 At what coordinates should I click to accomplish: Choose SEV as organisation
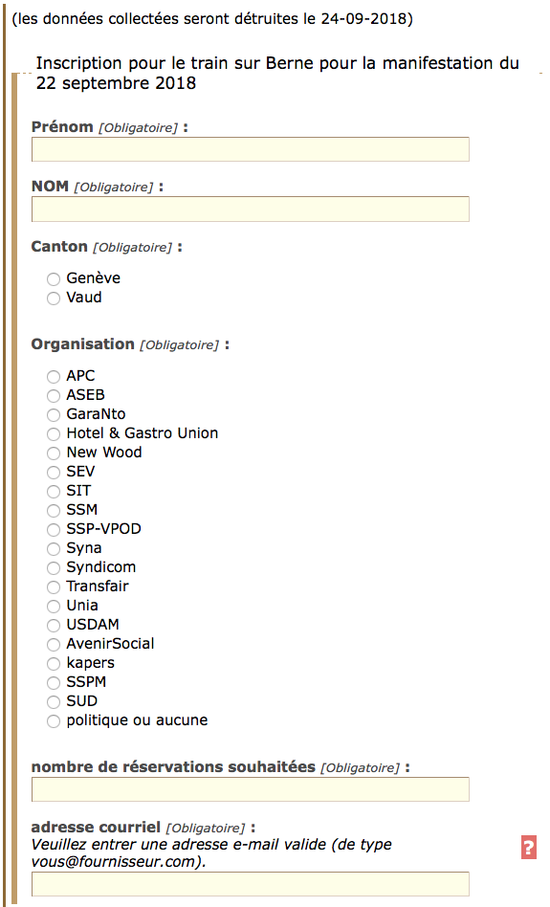point(53,473)
